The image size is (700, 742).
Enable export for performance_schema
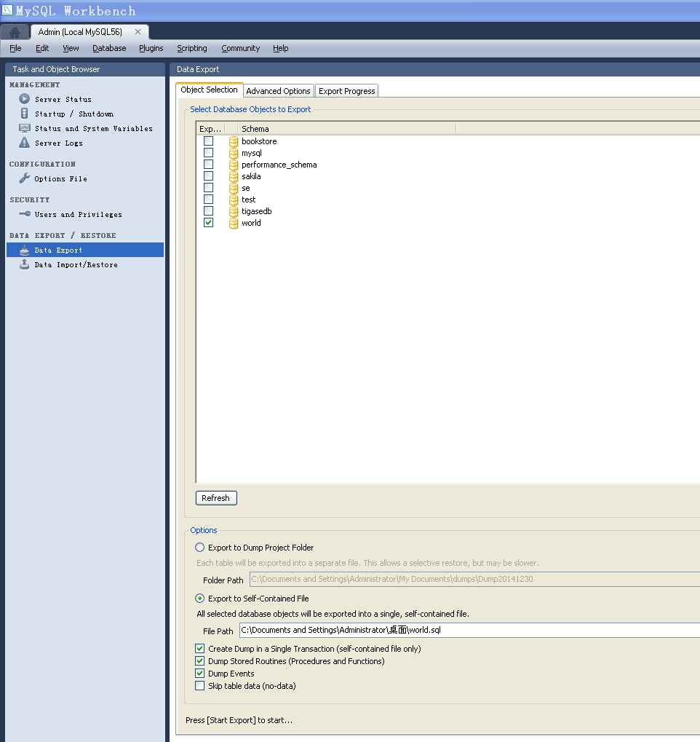click(208, 165)
